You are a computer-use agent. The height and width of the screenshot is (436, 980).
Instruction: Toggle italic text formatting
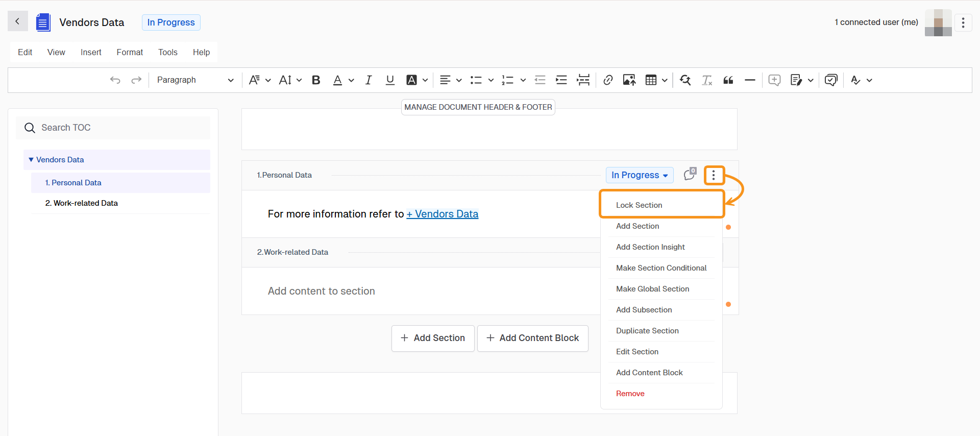[x=368, y=80]
